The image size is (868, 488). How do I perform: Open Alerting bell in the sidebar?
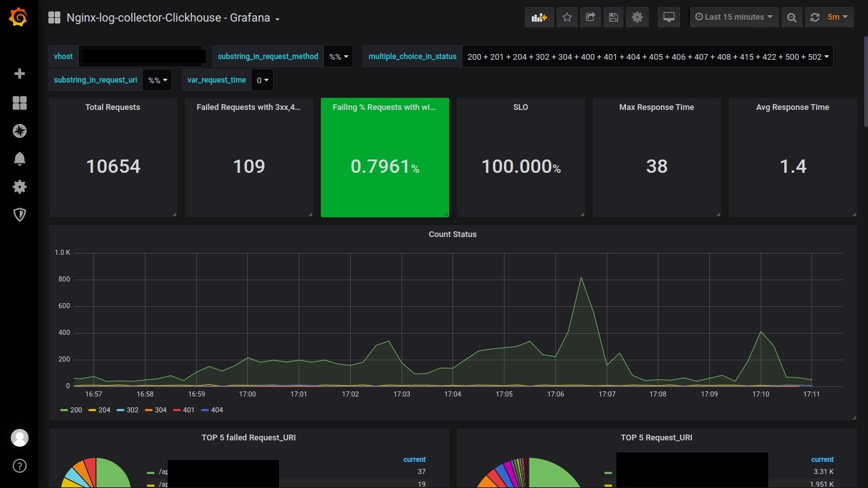[20, 159]
